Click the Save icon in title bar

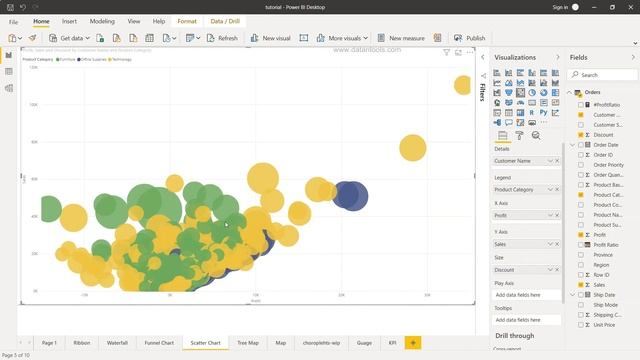(x=10, y=7)
